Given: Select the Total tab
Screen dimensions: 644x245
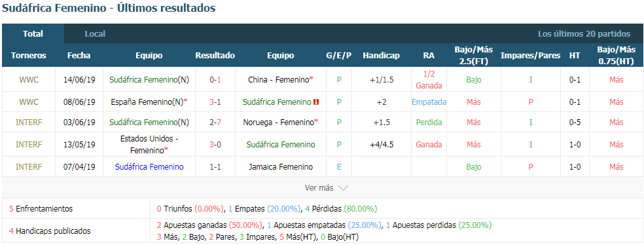Looking at the screenshot, I should click(33, 33).
